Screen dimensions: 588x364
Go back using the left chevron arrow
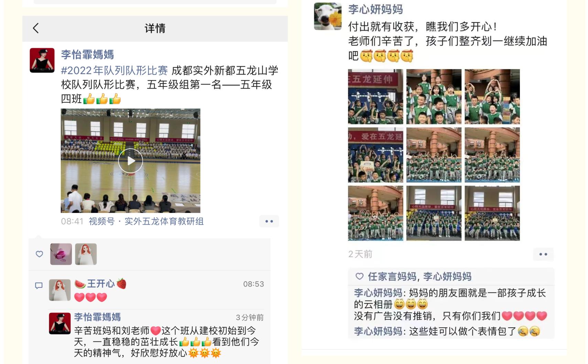point(36,28)
